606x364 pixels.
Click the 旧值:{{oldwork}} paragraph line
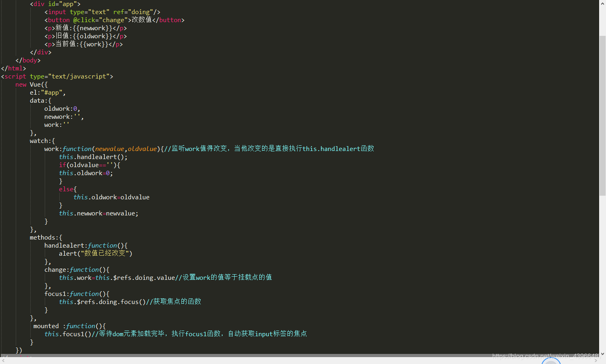[85, 36]
